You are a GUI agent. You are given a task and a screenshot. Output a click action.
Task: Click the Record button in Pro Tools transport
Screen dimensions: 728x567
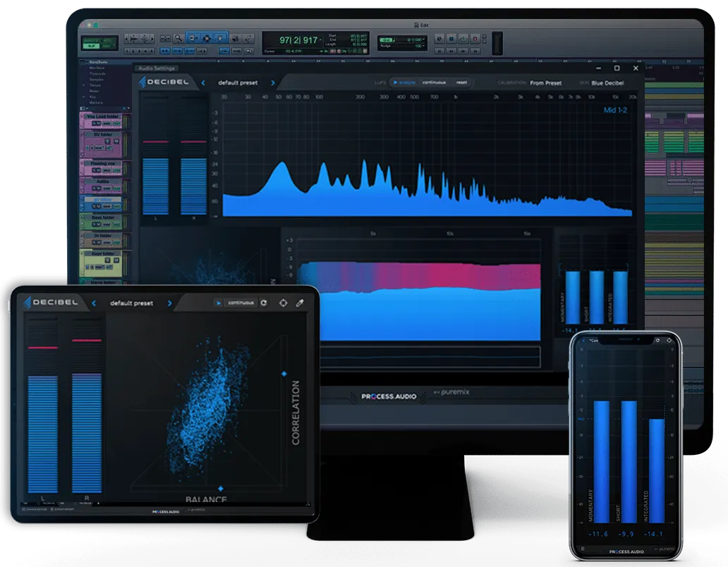point(475,39)
